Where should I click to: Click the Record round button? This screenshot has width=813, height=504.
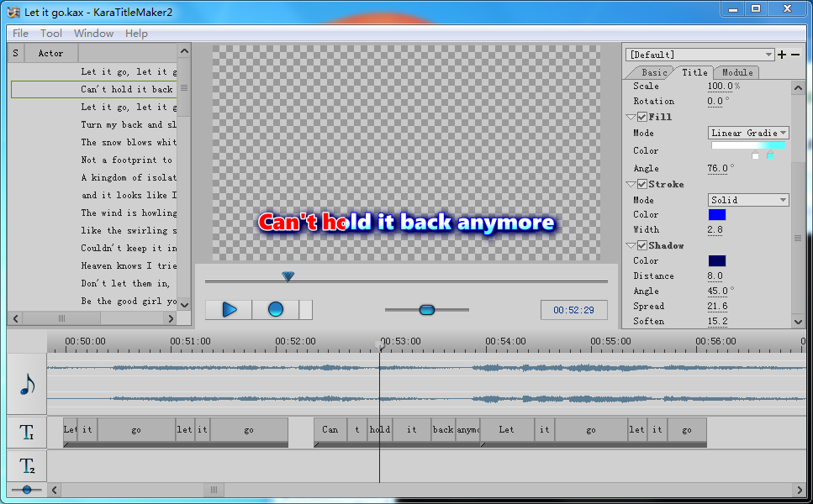pos(275,310)
